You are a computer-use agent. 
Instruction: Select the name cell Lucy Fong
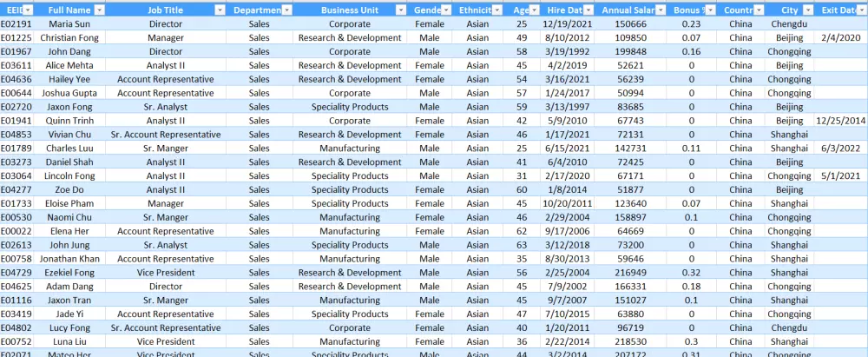[69, 327]
